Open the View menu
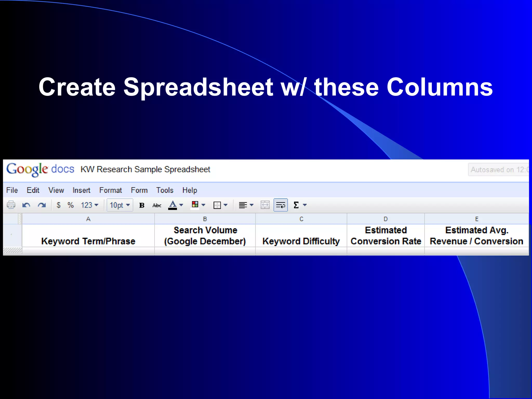The image size is (532, 399). point(56,190)
